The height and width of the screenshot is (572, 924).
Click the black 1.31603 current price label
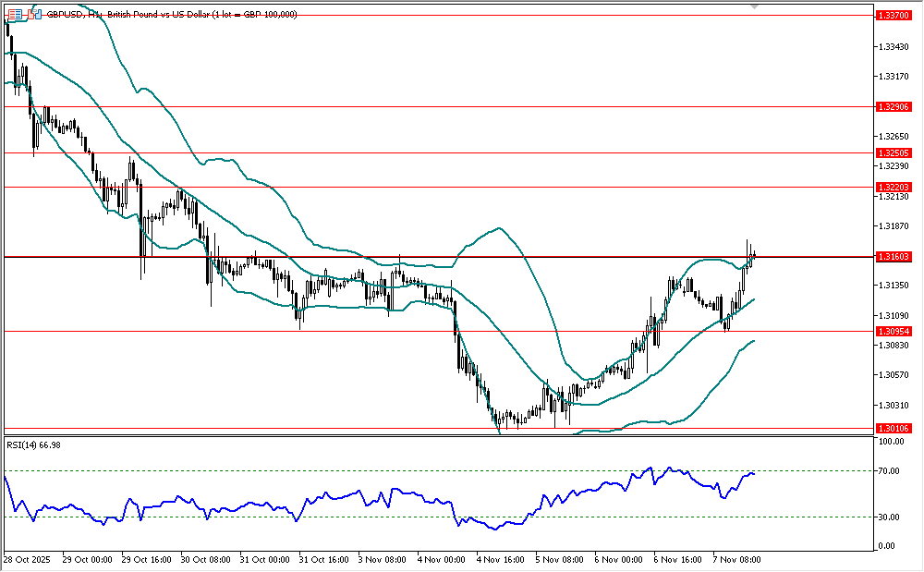pos(894,257)
